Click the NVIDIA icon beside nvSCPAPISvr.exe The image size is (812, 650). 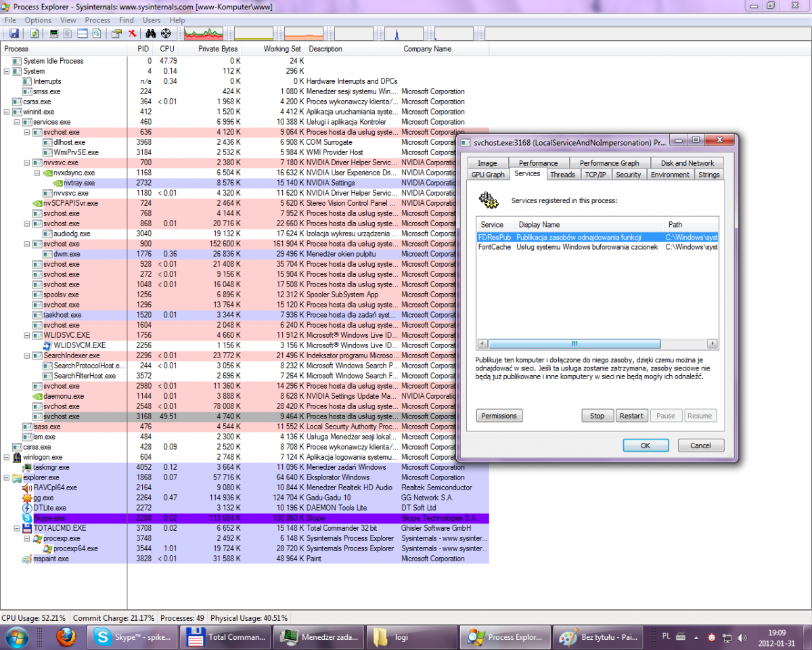coord(38,203)
